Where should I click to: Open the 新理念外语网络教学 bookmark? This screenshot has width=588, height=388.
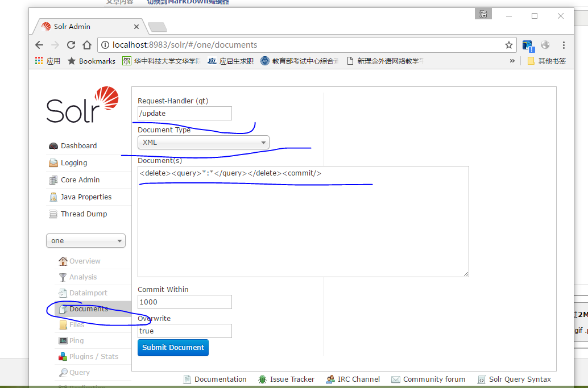pyautogui.click(x=385, y=61)
